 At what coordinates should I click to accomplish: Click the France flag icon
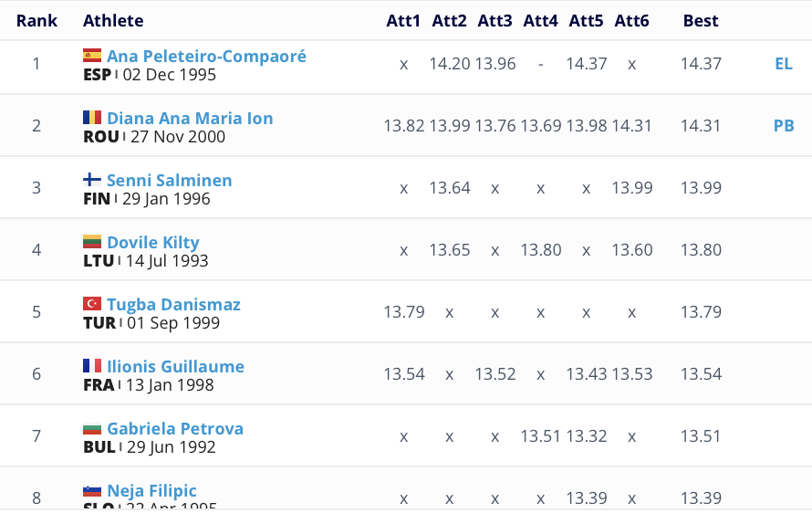point(92,366)
